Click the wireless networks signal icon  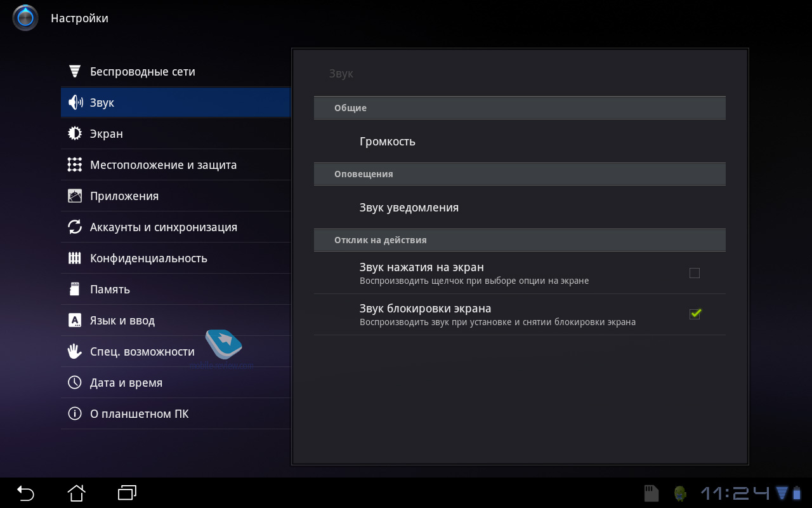pos(75,71)
